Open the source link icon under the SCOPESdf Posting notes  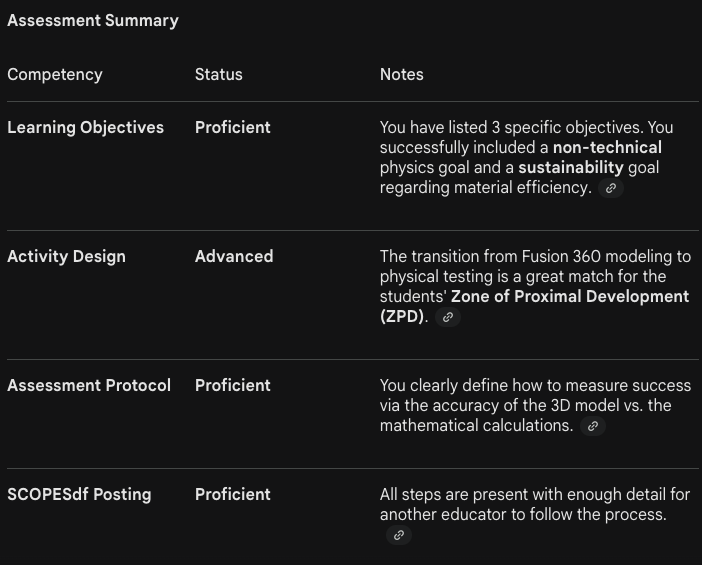398,535
